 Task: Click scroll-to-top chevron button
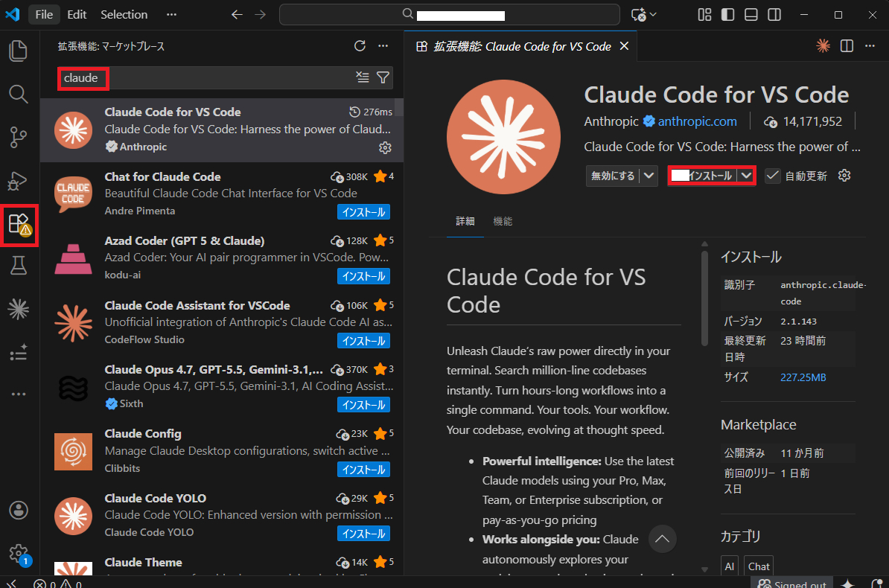click(x=662, y=539)
